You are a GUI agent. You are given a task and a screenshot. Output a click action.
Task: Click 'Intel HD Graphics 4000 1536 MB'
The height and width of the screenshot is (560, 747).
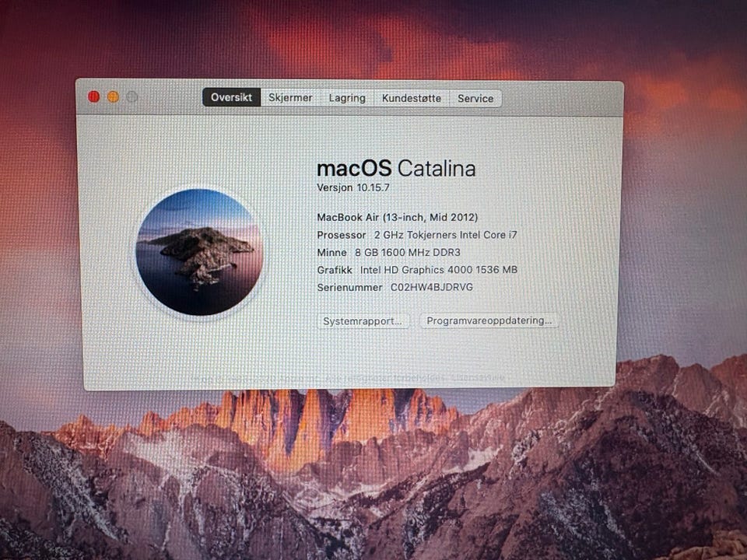click(x=439, y=270)
